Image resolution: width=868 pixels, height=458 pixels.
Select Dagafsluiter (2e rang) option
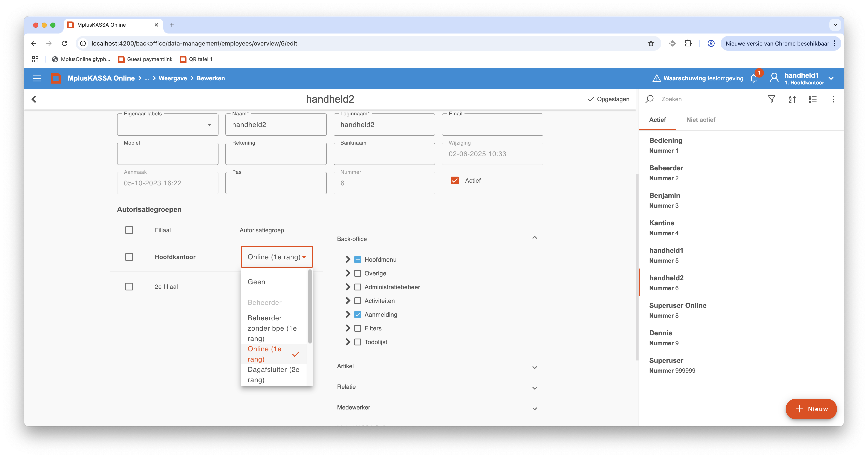[274, 375]
